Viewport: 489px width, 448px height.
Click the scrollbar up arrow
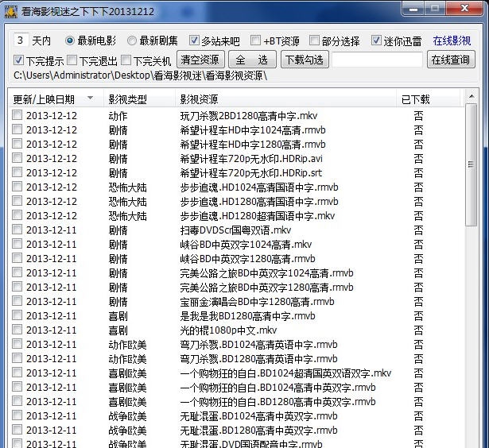tap(472, 97)
